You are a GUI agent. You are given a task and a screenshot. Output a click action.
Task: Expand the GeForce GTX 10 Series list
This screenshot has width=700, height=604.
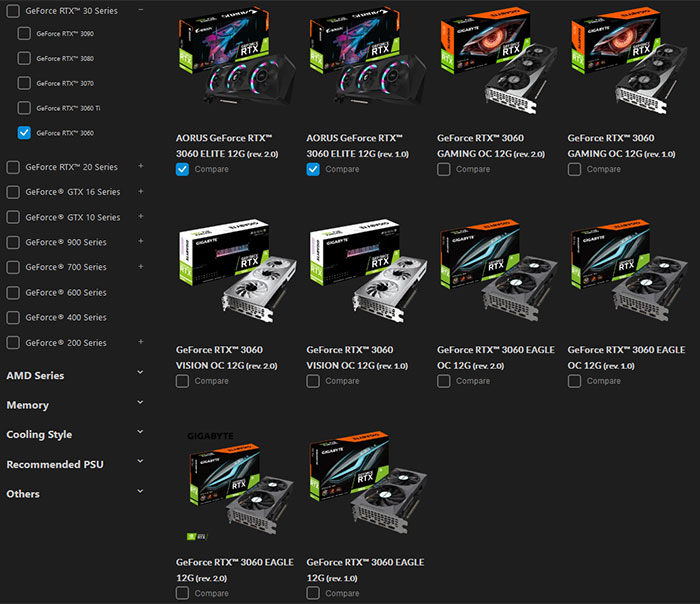coord(141,217)
